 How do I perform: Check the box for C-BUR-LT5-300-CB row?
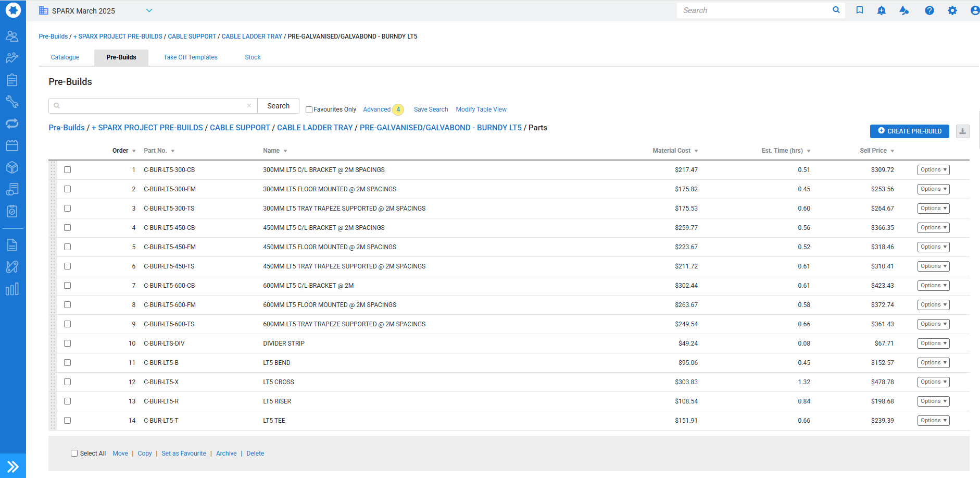(68, 170)
